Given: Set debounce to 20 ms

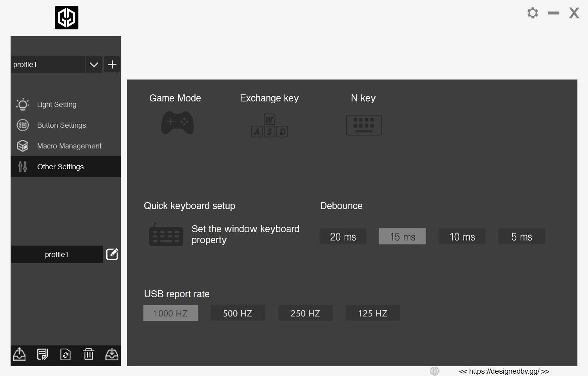Looking at the screenshot, I should pyautogui.click(x=343, y=237).
